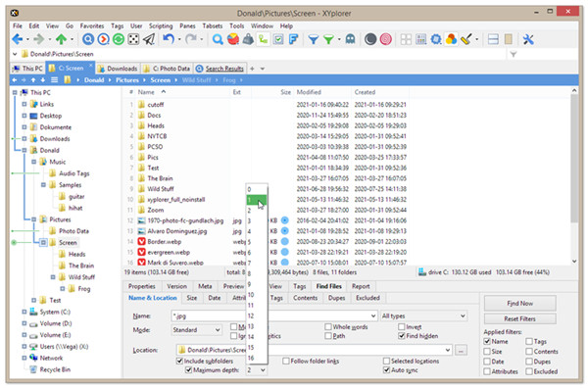The width and height of the screenshot is (588, 388).
Task: Refresh the list with green Refresh icon
Action: click(x=119, y=39)
